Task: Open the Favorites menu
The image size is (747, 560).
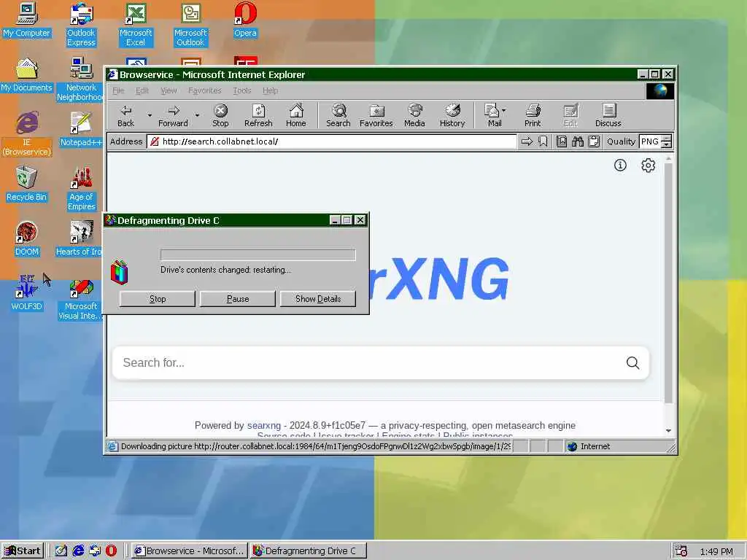Action: click(x=205, y=90)
